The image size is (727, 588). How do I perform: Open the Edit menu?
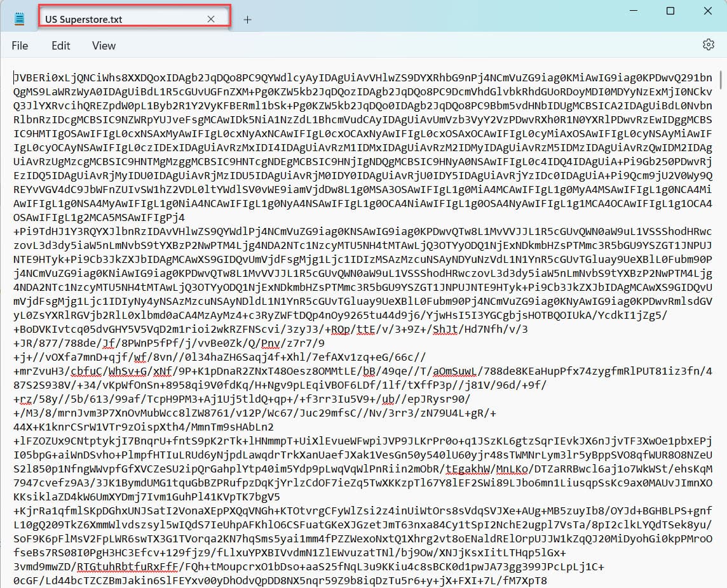coord(60,45)
